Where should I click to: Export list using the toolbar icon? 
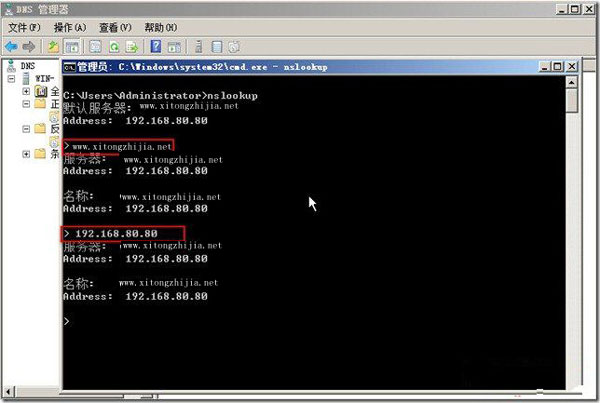pos(132,47)
